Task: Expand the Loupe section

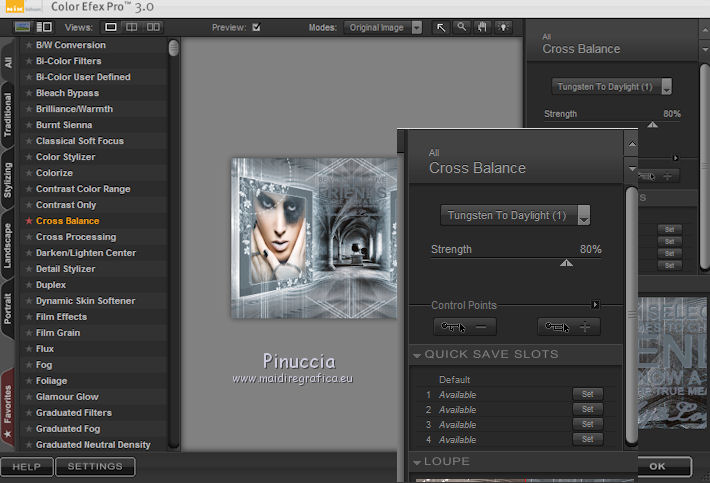Action: (417, 462)
